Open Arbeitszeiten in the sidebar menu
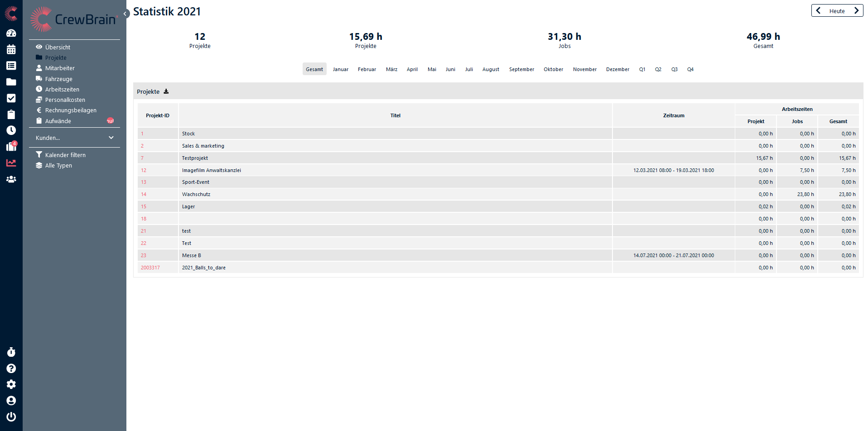This screenshot has height=431, width=868. pos(62,89)
